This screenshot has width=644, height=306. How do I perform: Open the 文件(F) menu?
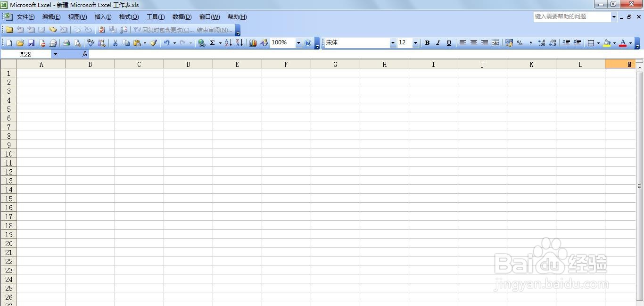(26, 17)
